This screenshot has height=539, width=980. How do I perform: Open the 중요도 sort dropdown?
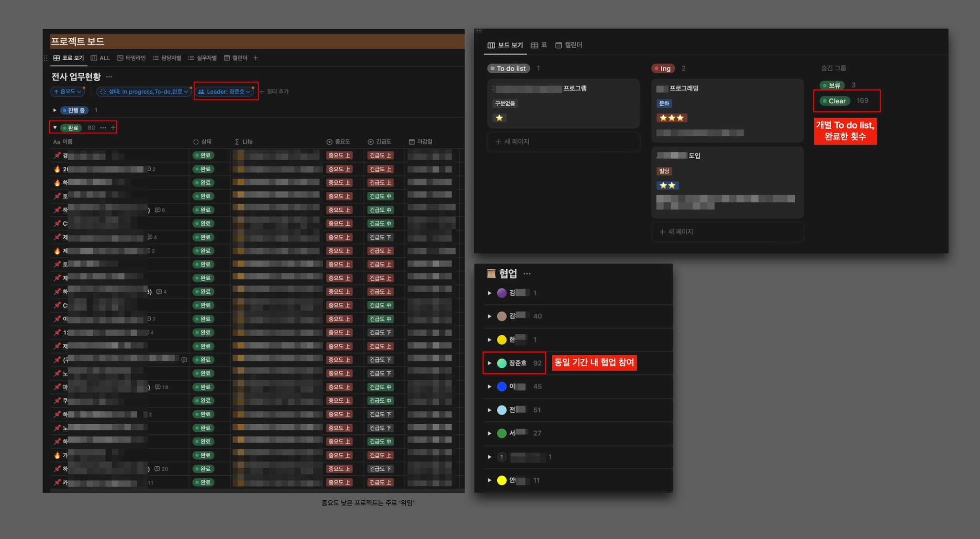[67, 91]
